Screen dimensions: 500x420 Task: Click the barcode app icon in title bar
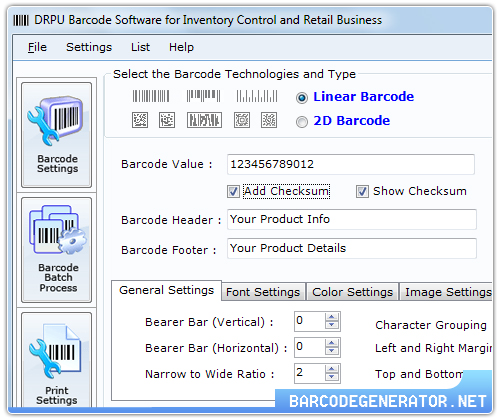point(21,21)
